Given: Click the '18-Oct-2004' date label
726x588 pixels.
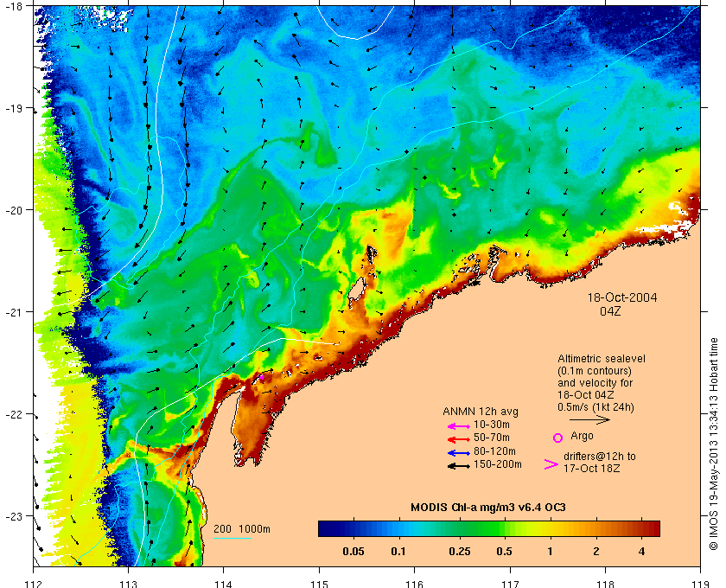Looking at the screenshot, I should 621,297.
